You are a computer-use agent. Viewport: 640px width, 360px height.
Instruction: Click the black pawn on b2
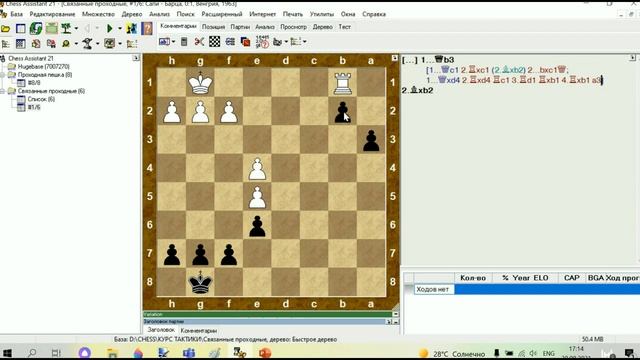click(x=342, y=111)
